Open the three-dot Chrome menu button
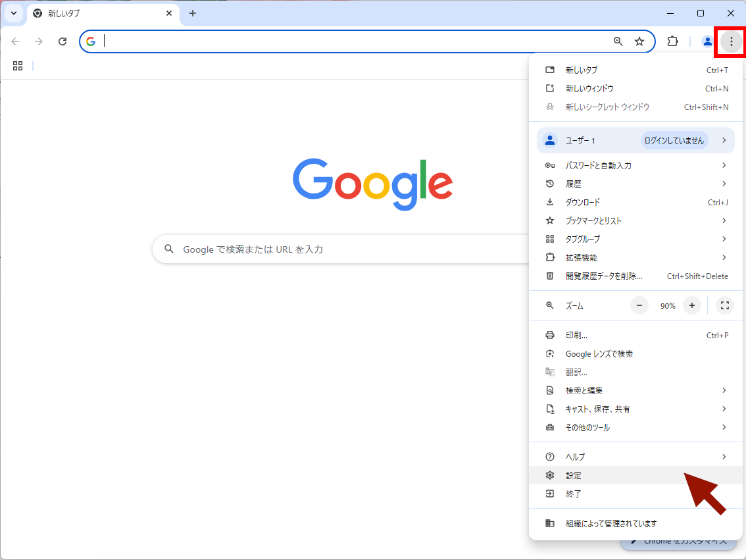This screenshot has width=746, height=560. point(732,41)
